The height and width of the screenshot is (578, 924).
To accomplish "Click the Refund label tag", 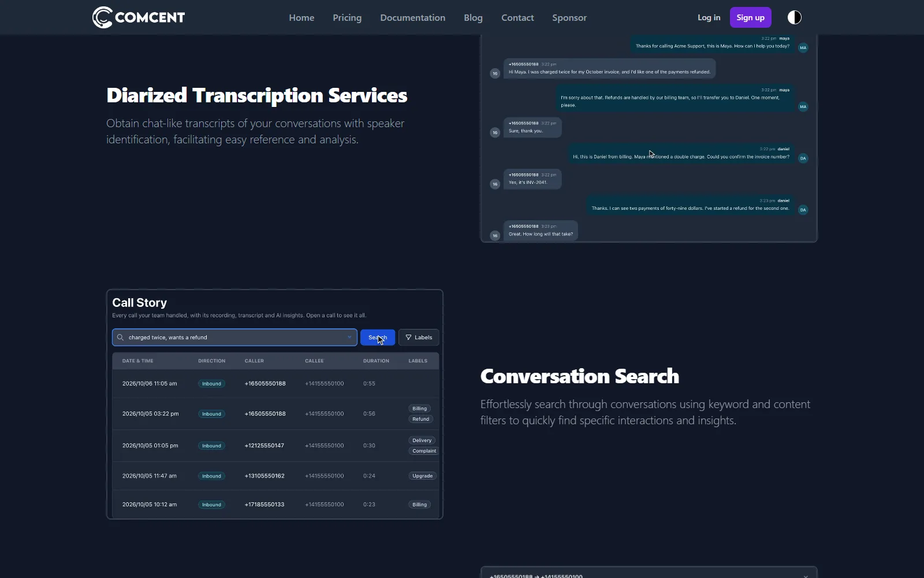I will pos(420,419).
